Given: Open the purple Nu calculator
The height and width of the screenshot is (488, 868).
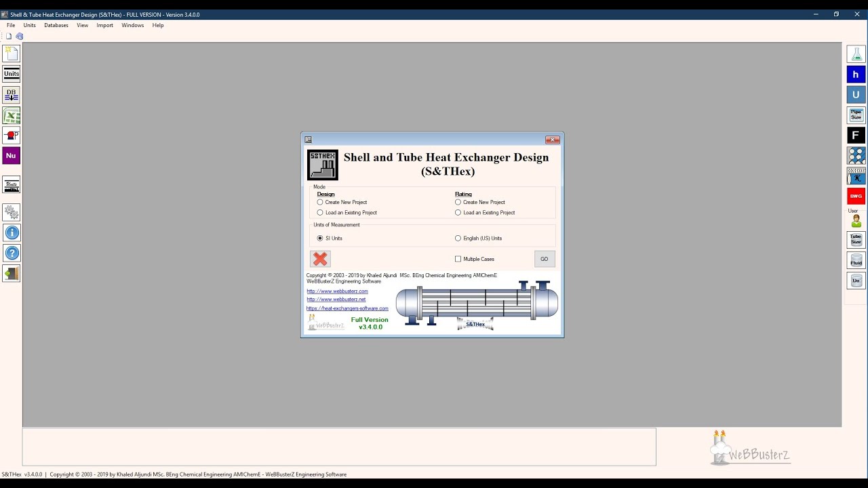Looking at the screenshot, I should 11,156.
